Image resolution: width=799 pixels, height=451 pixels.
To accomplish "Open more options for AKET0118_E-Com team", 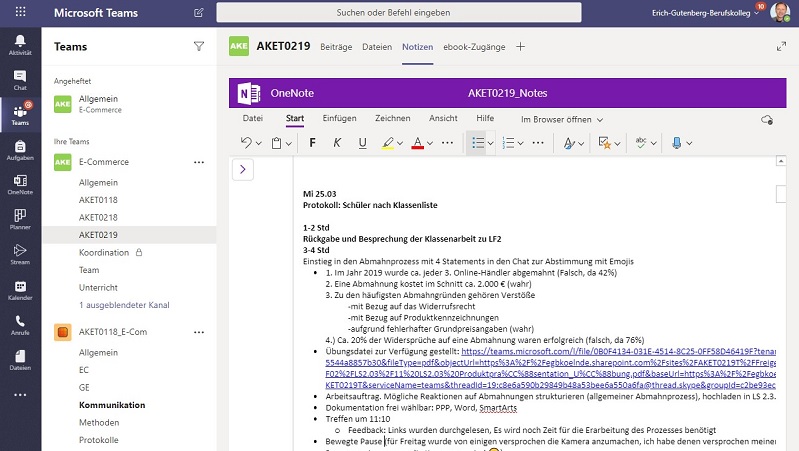I will tap(199, 332).
